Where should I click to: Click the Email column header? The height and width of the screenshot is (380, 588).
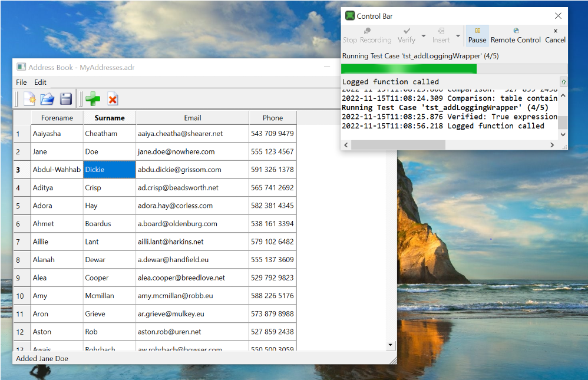click(192, 118)
